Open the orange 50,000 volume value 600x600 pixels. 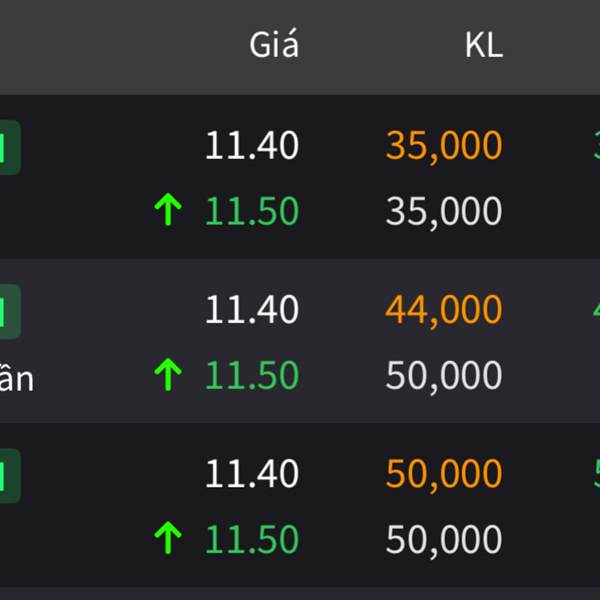pos(444,475)
